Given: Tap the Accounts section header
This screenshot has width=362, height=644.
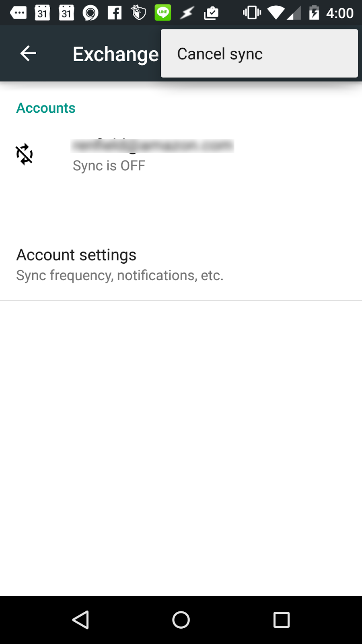Looking at the screenshot, I should (46, 108).
